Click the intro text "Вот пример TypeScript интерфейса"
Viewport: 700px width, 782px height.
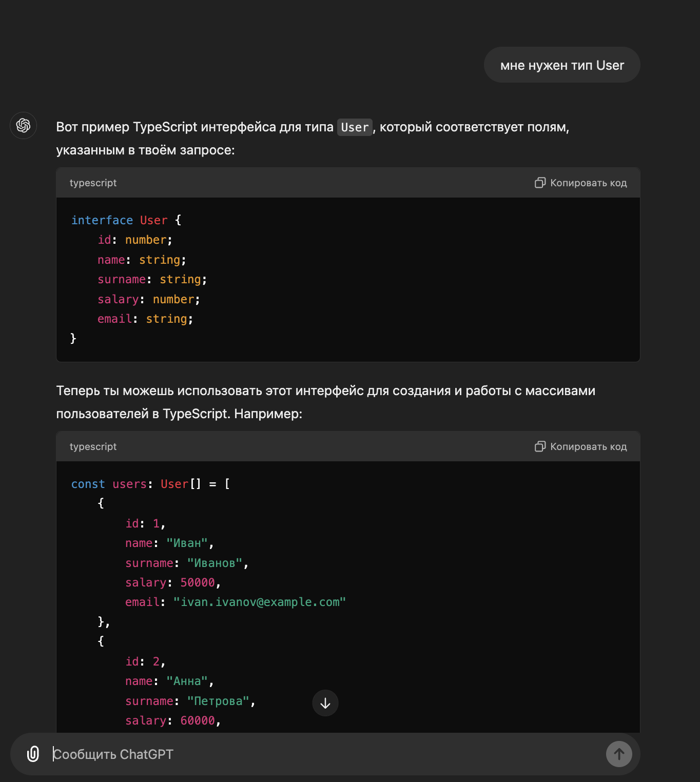[x=195, y=127]
